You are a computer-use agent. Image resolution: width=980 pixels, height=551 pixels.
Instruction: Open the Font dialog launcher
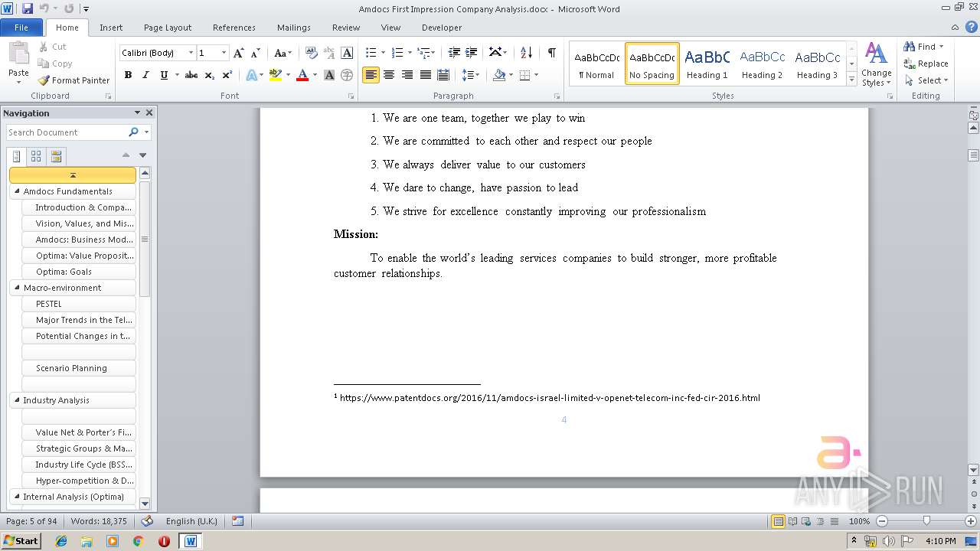click(x=351, y=96)
